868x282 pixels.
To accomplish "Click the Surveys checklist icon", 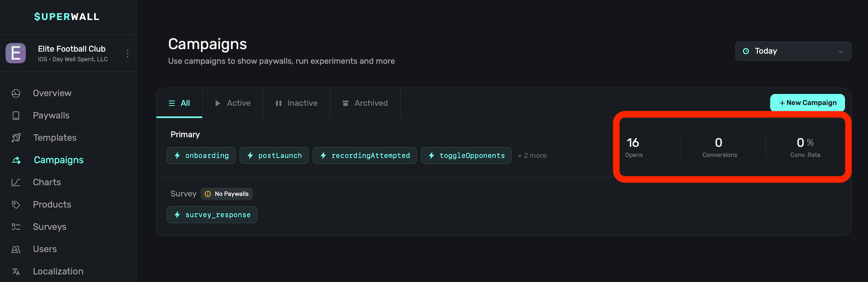I will [x=16, y=227].
